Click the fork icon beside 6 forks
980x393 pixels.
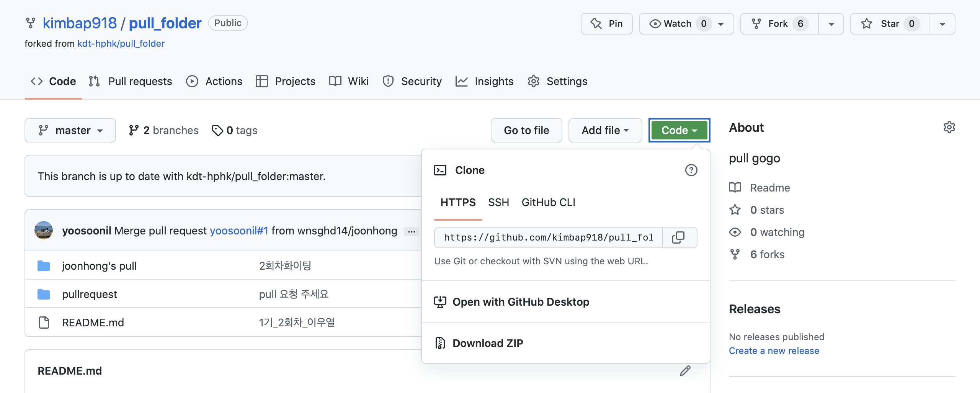(x=735, y=254)
